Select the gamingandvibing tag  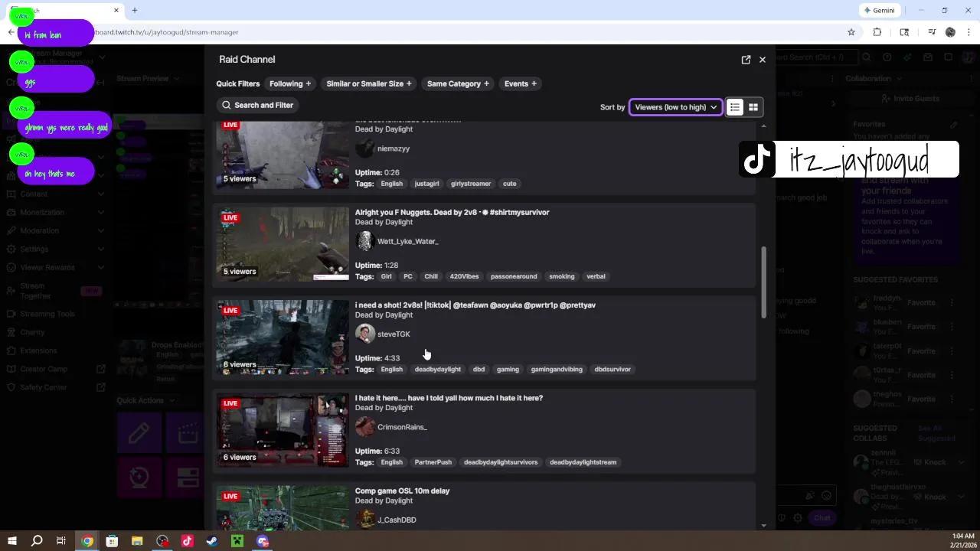(557, 370)
